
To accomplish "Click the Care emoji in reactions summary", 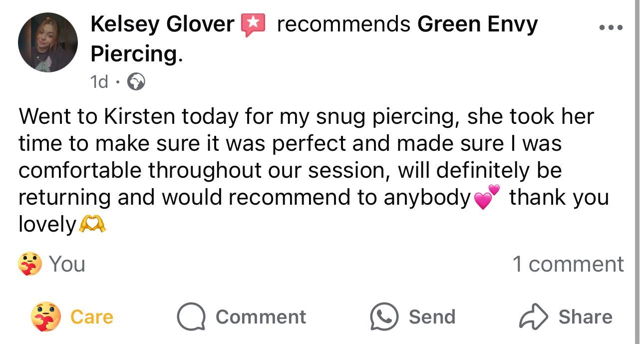I will click(30, 264).
